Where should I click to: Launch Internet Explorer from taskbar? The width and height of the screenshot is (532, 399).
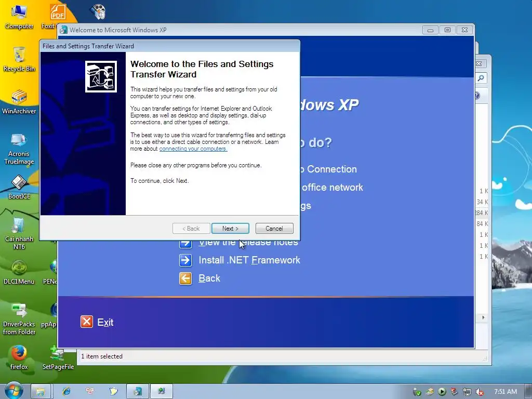pos(66,392)
